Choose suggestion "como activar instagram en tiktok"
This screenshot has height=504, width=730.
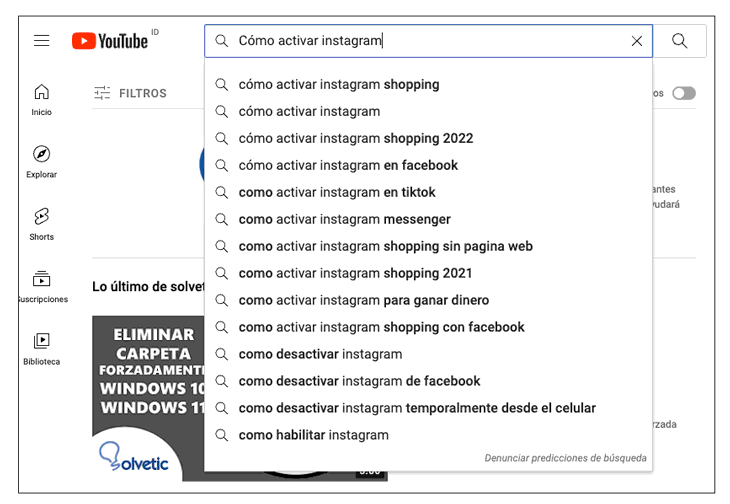[x=337, y=193]
